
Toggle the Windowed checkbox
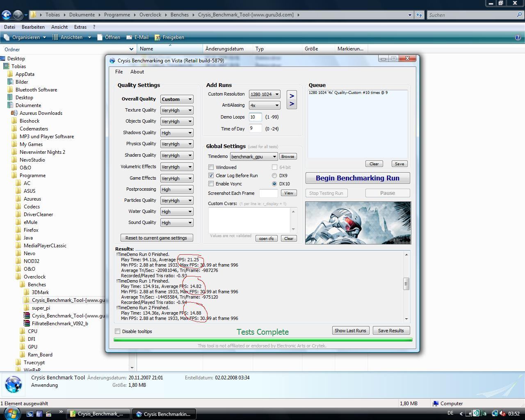[x=211, y=167]
